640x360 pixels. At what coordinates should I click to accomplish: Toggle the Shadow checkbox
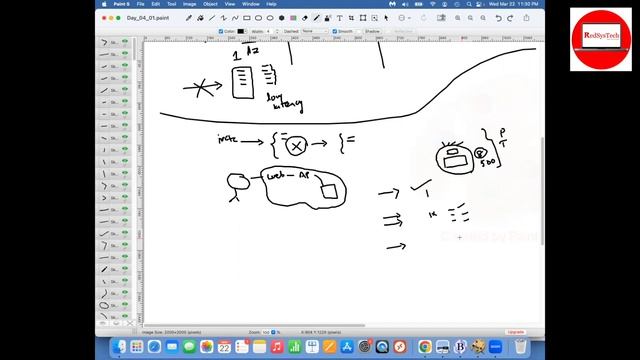tap(360, 31)
